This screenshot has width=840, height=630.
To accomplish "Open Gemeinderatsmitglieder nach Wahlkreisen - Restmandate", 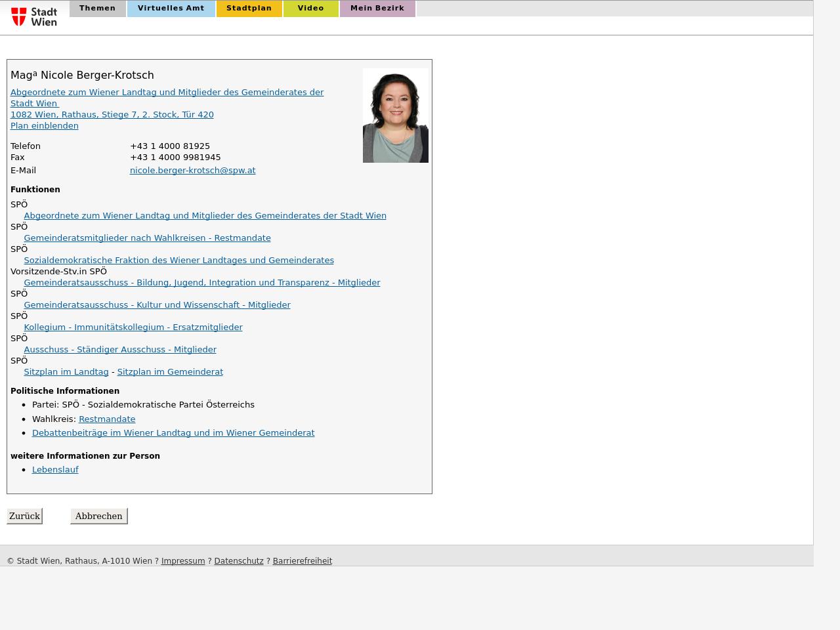I will [147, 238].
